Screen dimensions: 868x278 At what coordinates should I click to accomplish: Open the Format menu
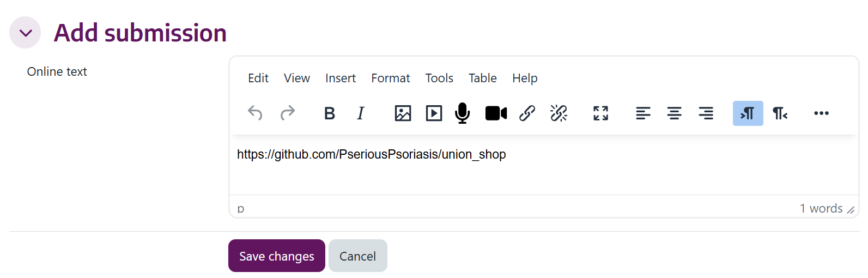point(391,78)
